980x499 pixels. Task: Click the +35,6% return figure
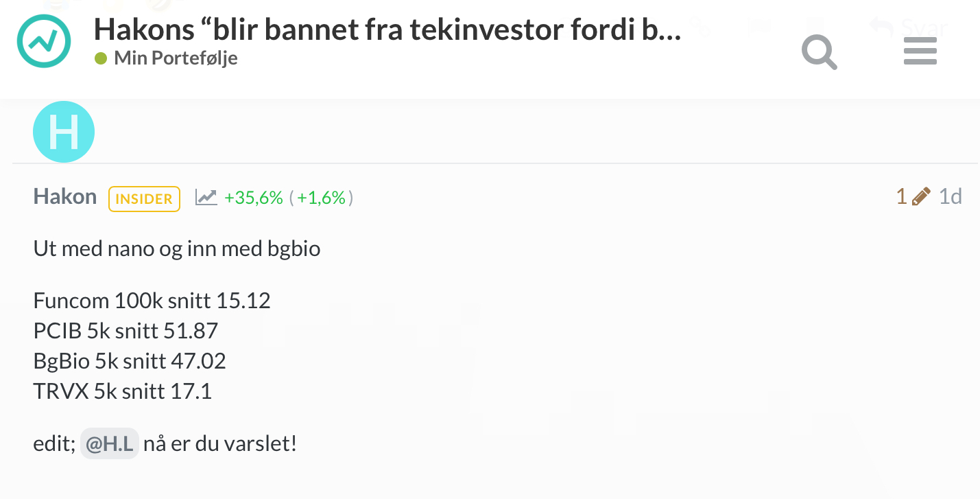point(253,198)
